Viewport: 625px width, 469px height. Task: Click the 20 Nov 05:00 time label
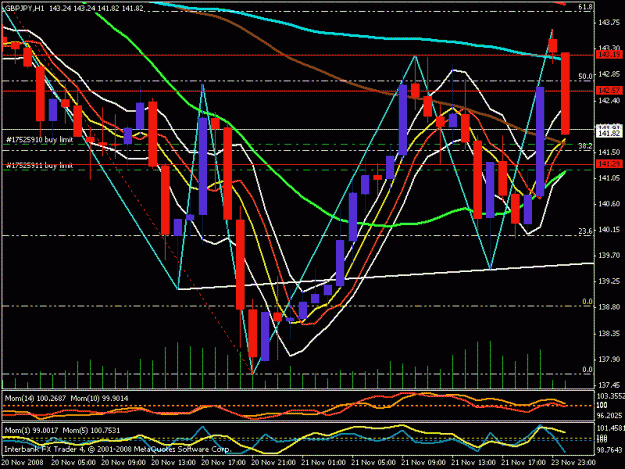(x=73, y=463)
